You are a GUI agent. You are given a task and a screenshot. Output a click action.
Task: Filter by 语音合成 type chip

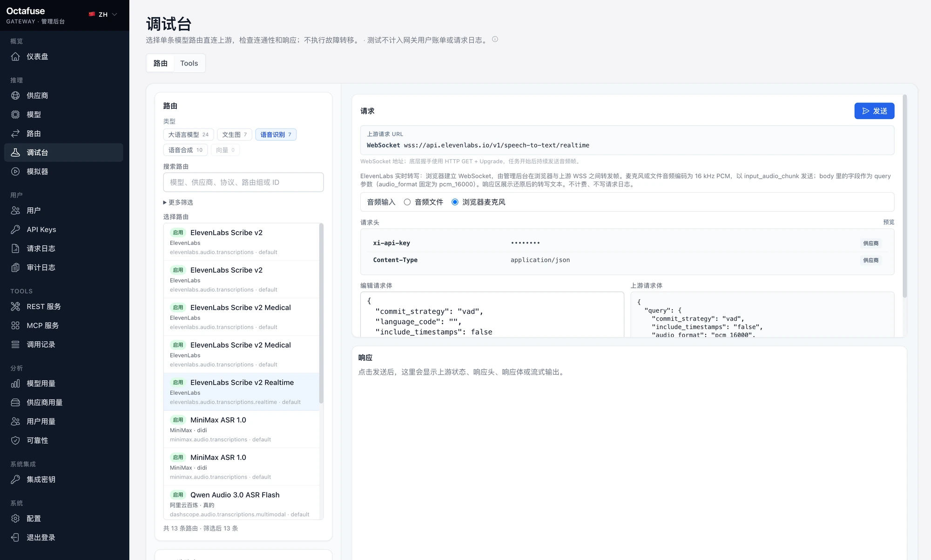point(185,150)
